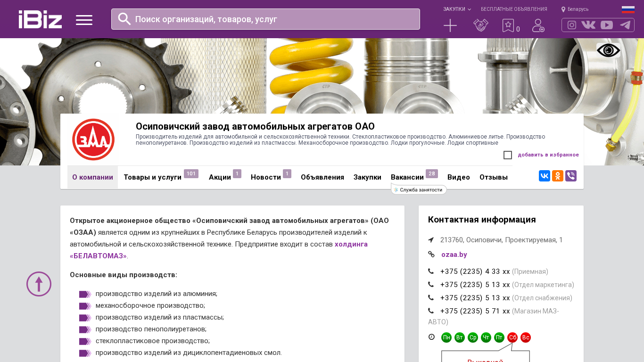Click the clock working hours icon
Screen dimensions: 644x362
click(431, 337)
